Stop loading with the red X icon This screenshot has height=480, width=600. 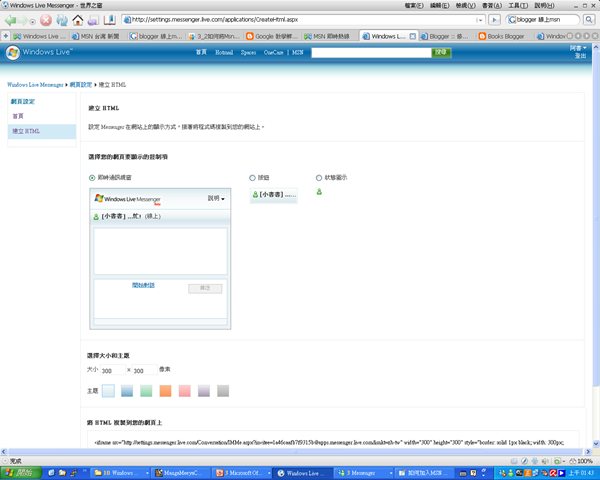click(46, 20)
